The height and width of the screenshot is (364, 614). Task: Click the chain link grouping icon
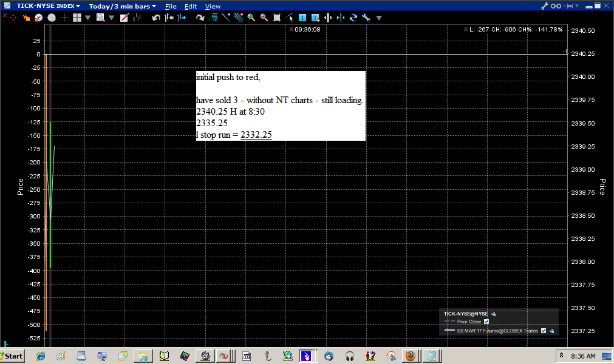(556, 6)
